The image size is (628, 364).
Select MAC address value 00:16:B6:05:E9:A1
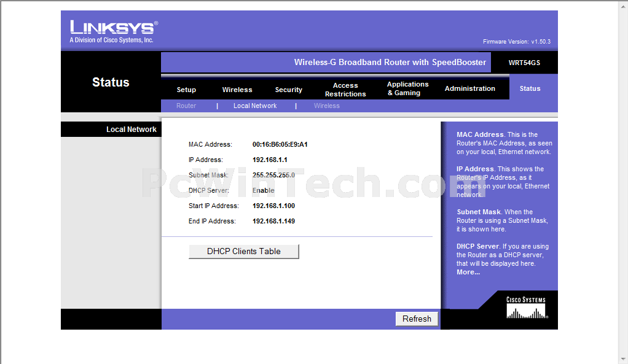(x=280, y=144)
